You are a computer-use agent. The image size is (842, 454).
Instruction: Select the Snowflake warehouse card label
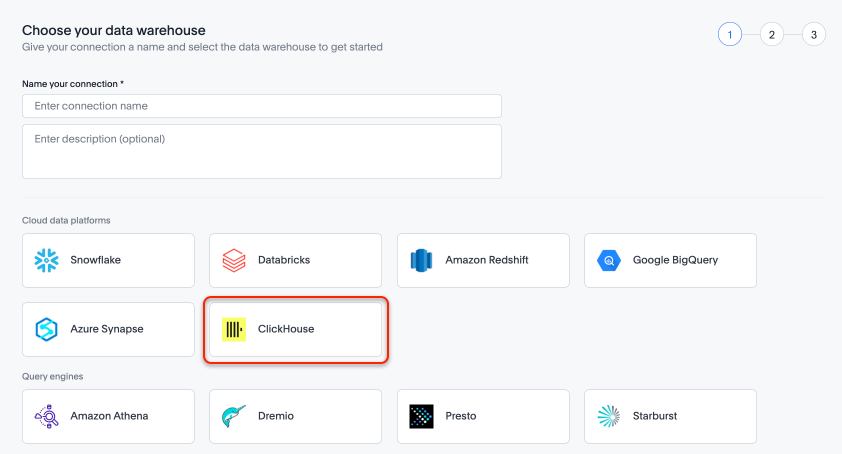pos(95,260)
